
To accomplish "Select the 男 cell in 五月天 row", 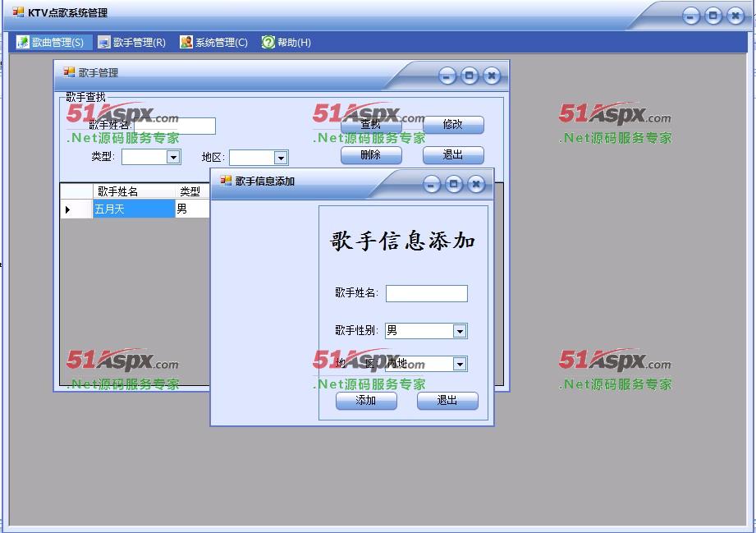I will click(x=192, y=209).
